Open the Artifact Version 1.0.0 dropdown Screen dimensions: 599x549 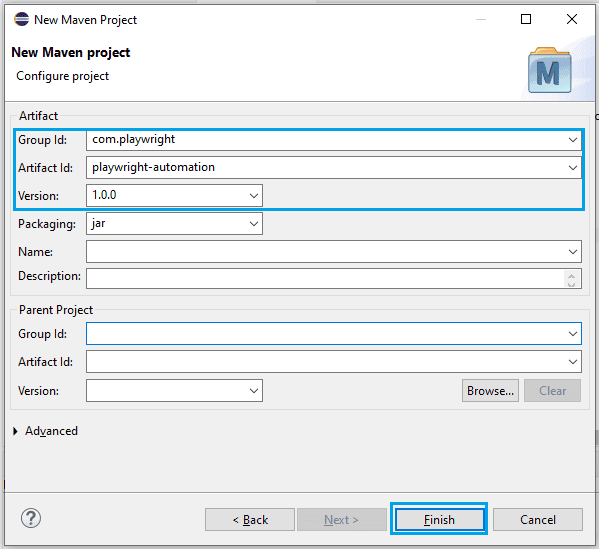[254, 196]
